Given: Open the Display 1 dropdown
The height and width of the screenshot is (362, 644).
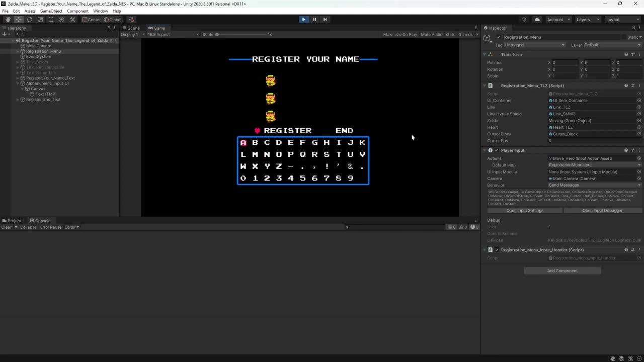Looking at the screenshot, I should (132, 34).
